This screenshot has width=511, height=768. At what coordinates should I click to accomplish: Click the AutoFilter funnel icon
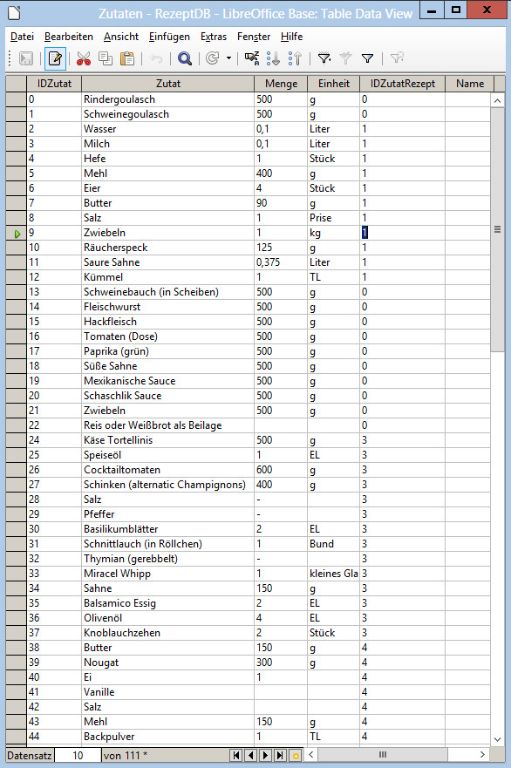click(x=324, y=59)
